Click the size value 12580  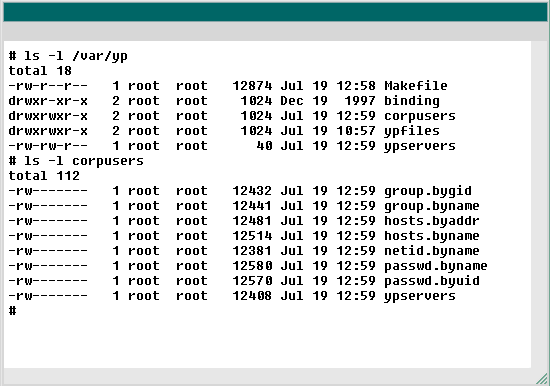point(252,266)
